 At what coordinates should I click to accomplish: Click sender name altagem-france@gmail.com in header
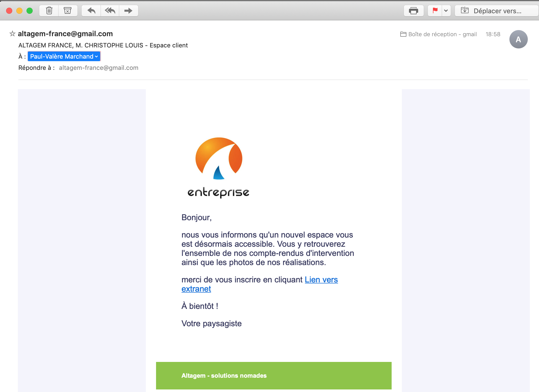(65, 34)
